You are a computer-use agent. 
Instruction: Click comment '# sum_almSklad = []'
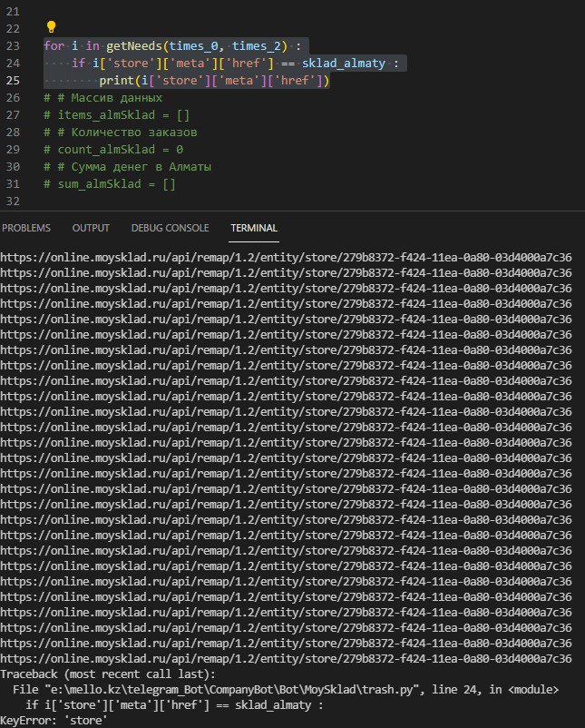coord(110,184)
